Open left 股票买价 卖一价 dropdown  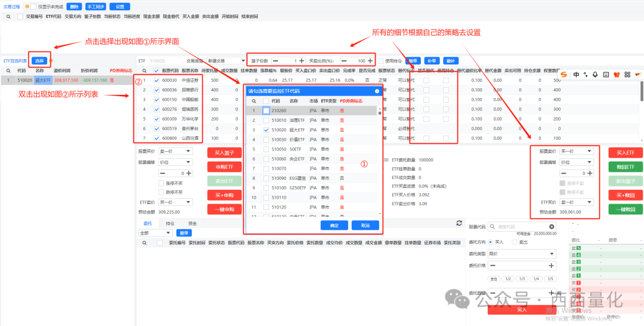(x=175, y=152)
